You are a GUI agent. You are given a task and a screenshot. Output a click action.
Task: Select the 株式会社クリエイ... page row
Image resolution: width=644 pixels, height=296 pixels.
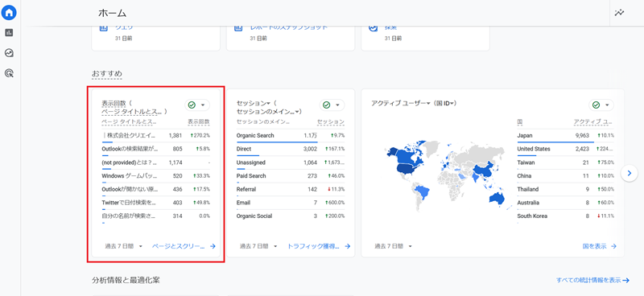tap(155, 136)
